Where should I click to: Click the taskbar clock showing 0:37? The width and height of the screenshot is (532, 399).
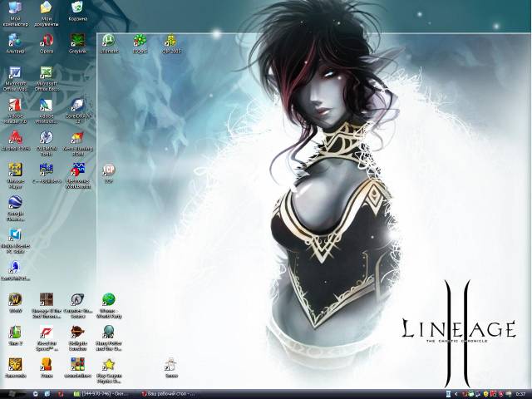pyautogui.click(x=520, y=394)
